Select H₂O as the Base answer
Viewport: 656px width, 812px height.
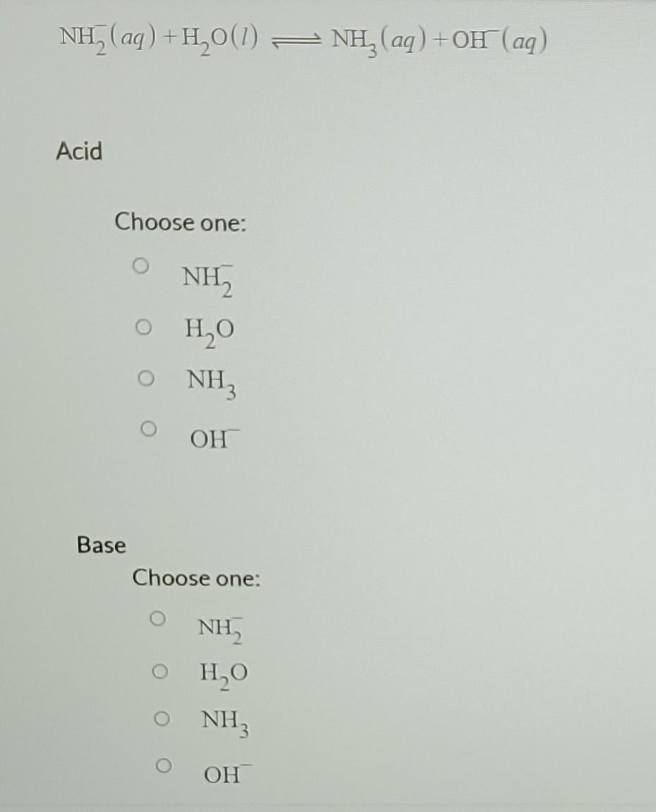(x=160, y=669)
